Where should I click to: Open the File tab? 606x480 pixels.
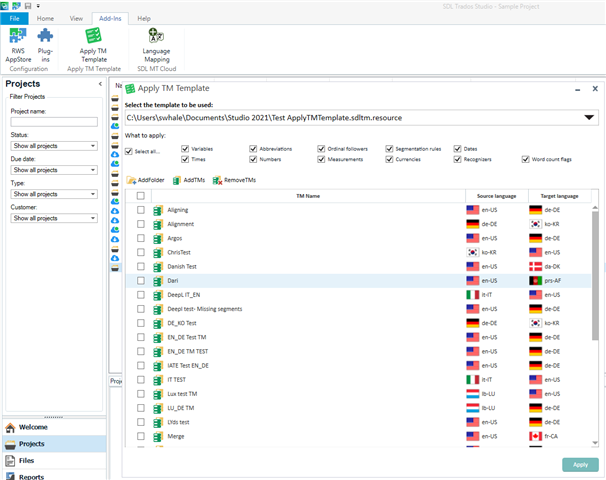coord(14,19)
